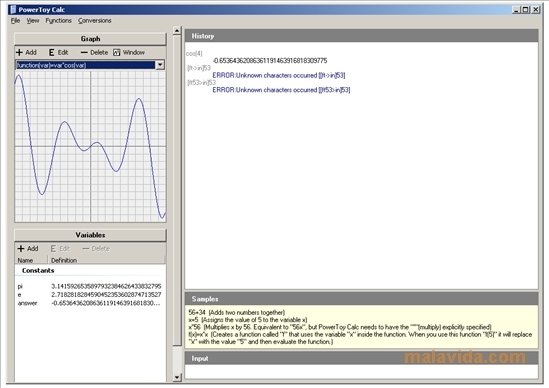
Task: Click the disabled Delete variable button
Action: 96,249
